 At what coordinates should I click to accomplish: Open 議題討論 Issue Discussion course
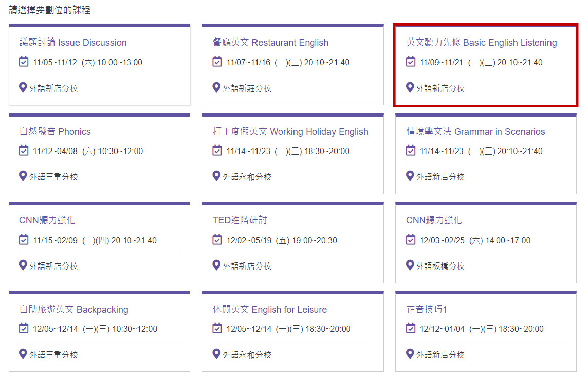pos(73,43)
